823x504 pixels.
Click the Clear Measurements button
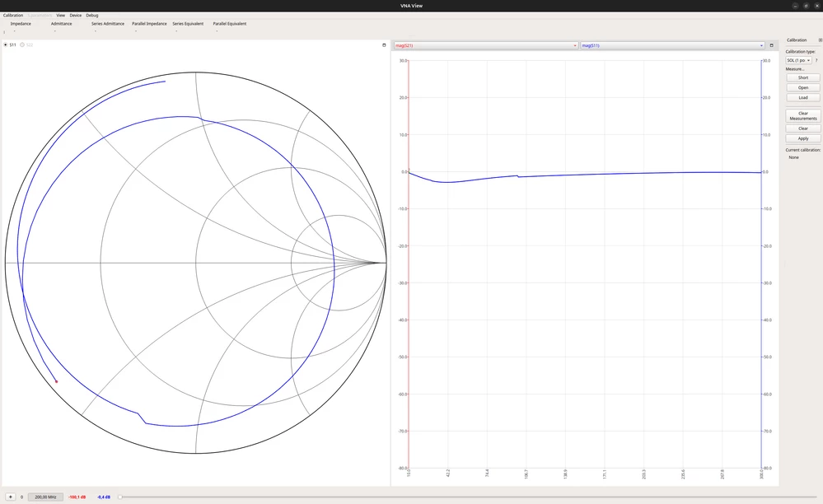pyautogui.click(x=803, y=116)
